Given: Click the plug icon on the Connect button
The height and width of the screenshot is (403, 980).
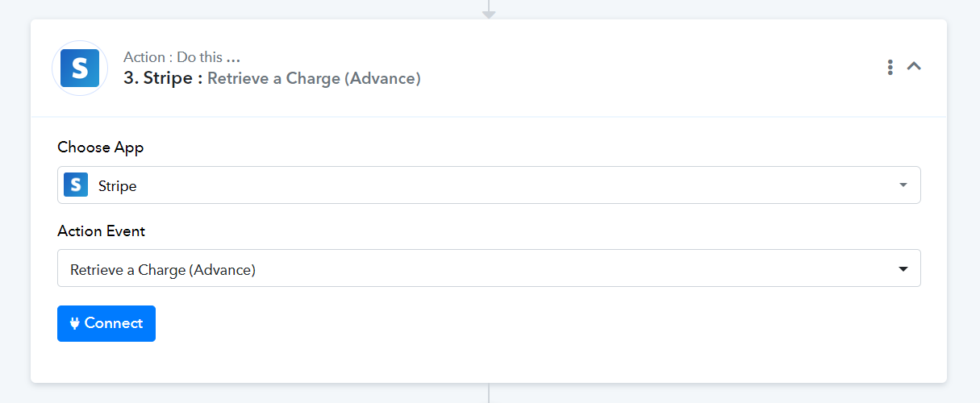Looking at the screenshot, I should [x=74, y=323].
